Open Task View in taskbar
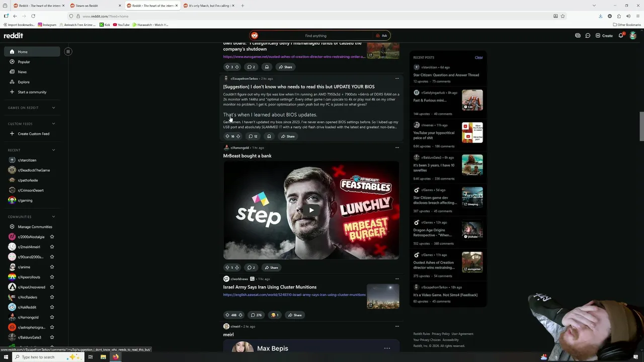The width and height of the screenshot is (644, 362). coord(91,357)
